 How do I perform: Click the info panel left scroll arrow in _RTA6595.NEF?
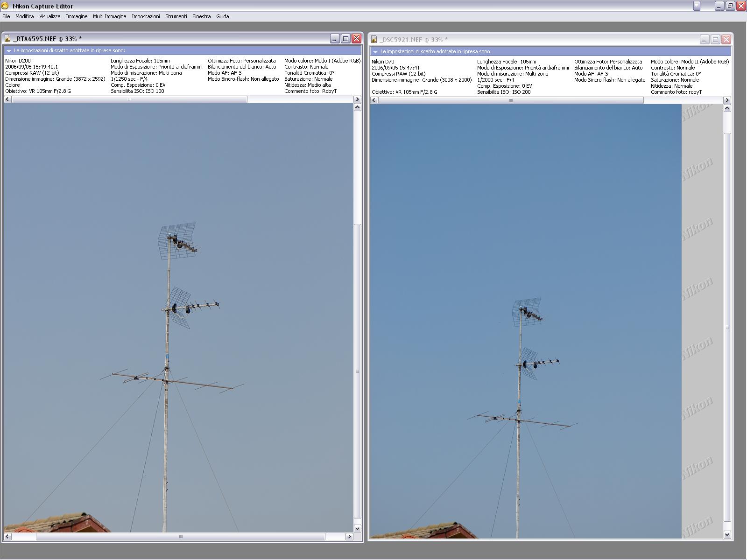[7, 99]
